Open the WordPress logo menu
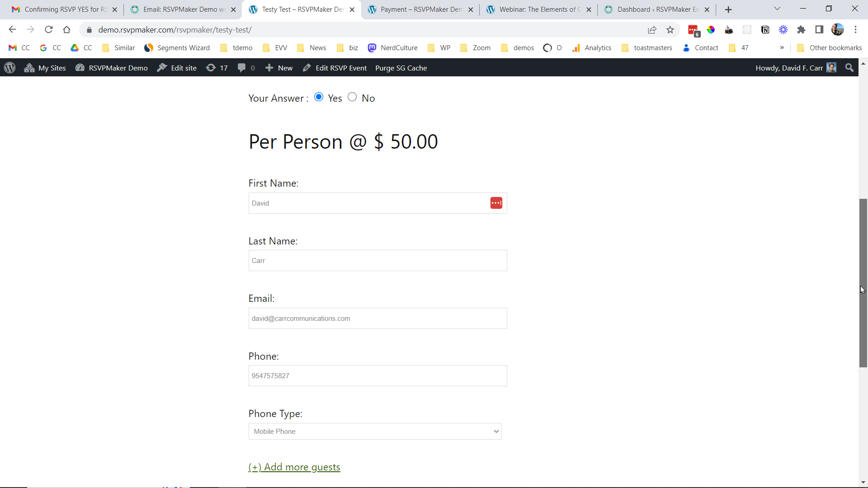The image size is (868, 488). coord(9,68)
